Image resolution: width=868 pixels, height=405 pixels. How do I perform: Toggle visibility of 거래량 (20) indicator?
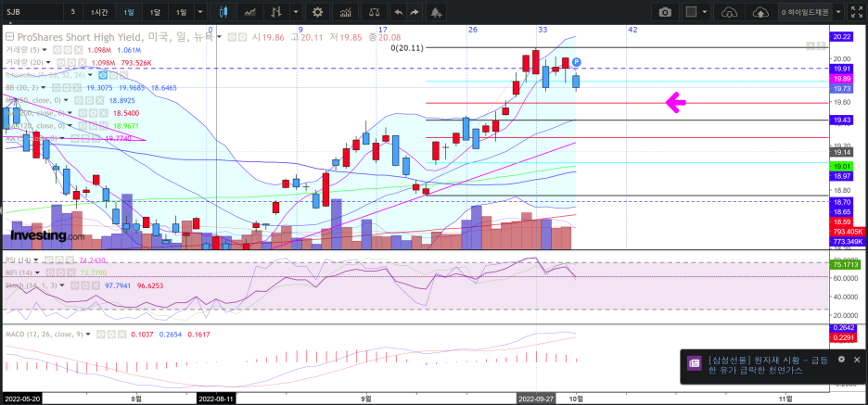coord(61,62)
